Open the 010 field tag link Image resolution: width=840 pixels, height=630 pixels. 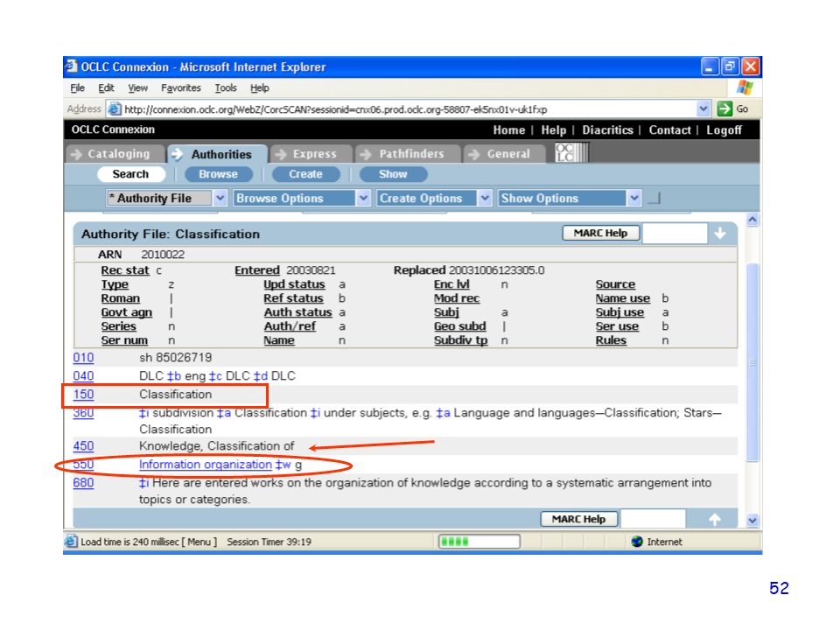pos(84,357)
